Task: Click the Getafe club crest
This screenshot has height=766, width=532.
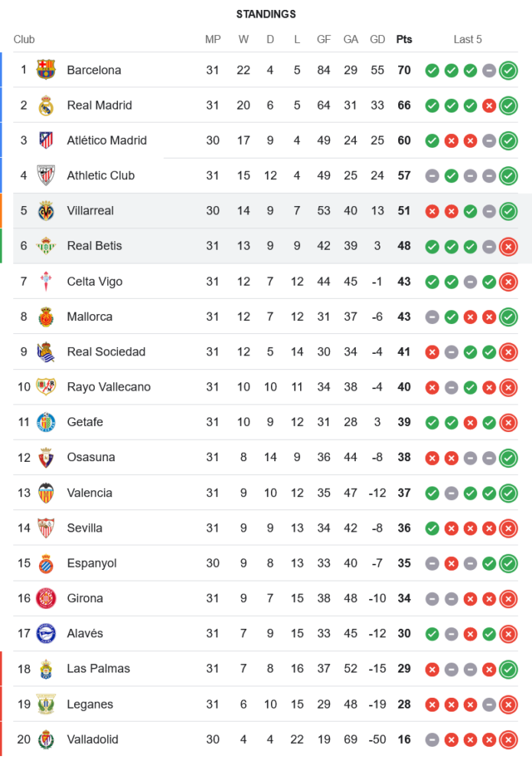Action: pos(46,422)
